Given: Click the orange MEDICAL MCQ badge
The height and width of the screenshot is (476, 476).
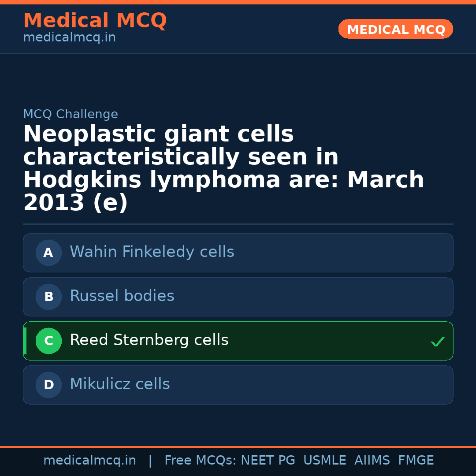Looking at the screenshot, I should [x=395, y=30].
